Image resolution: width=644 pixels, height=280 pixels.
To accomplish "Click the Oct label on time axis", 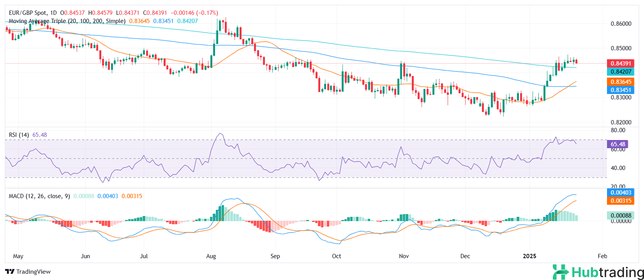I will (336, 256).
